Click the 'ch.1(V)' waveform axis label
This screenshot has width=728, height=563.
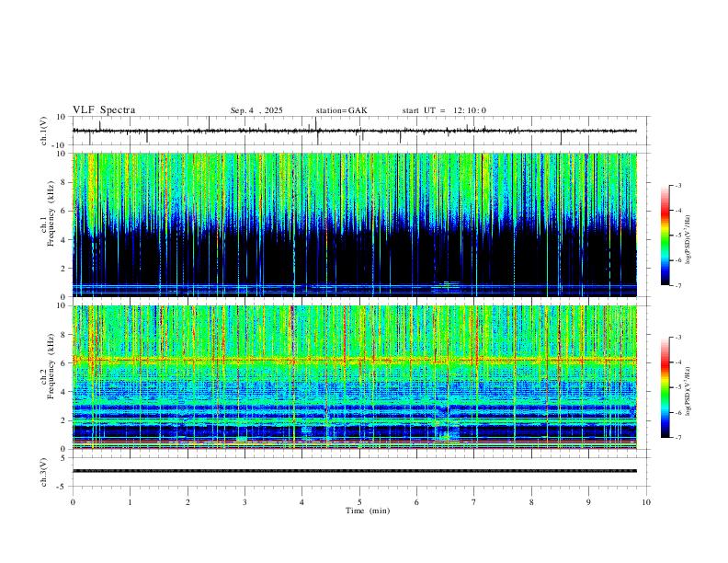pos(44,131)
